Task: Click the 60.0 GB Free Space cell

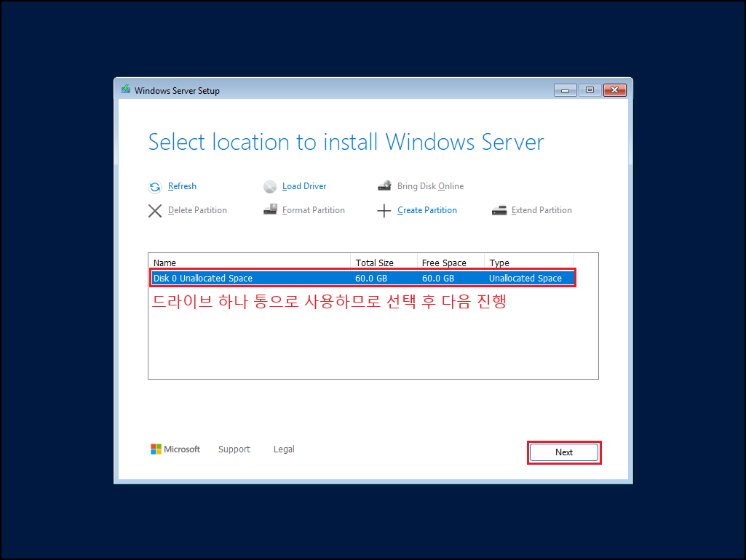Action: (x=438, y=278)
